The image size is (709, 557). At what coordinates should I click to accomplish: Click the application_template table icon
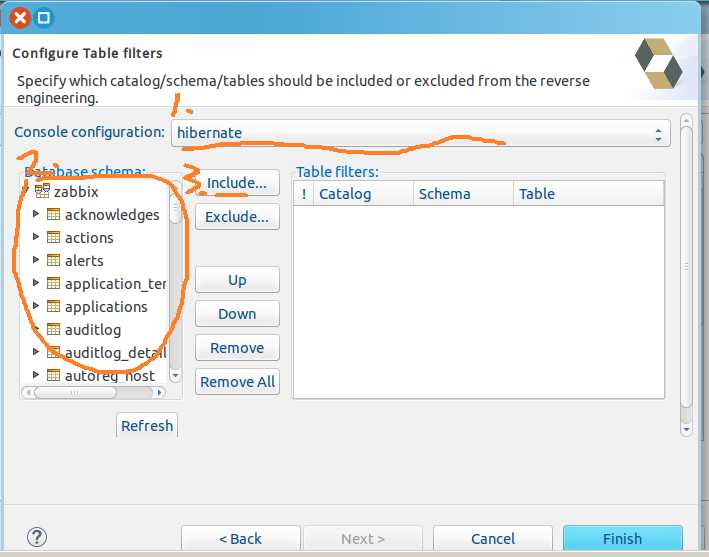[x=54, y=284]
